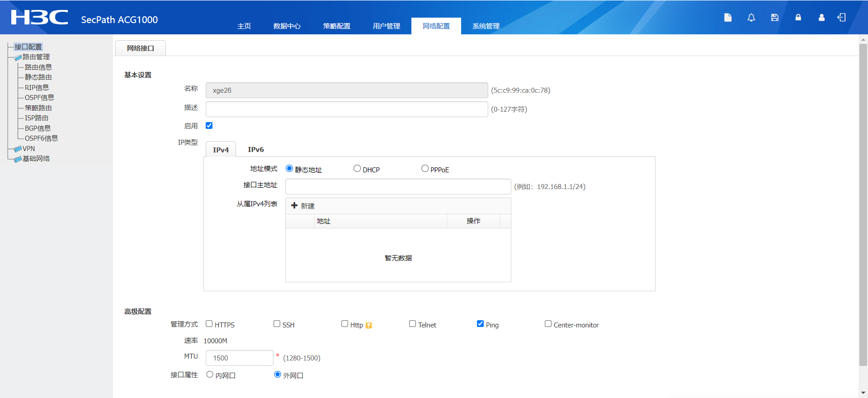868x398 pixels.
Task: Click the floppy disk save configuration icon
Action: tap(775, 18)
